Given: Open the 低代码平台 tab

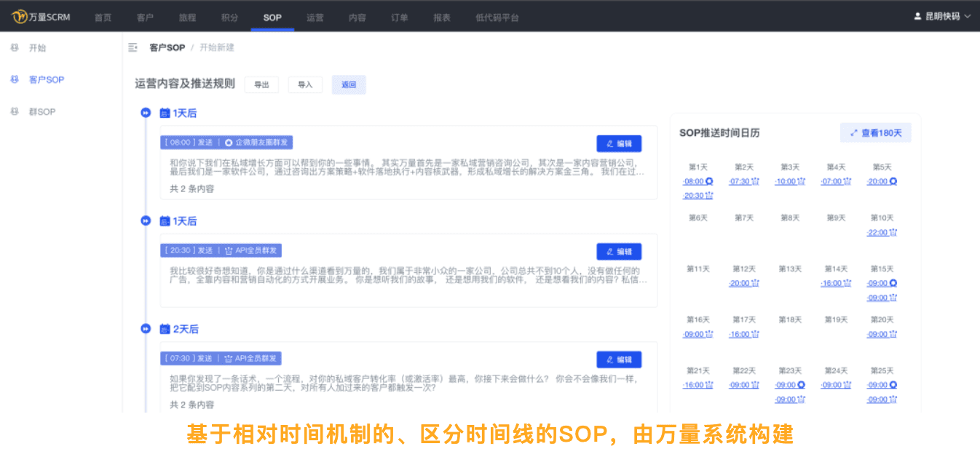Looking at the screenshot, I should (x=497, y=17).
